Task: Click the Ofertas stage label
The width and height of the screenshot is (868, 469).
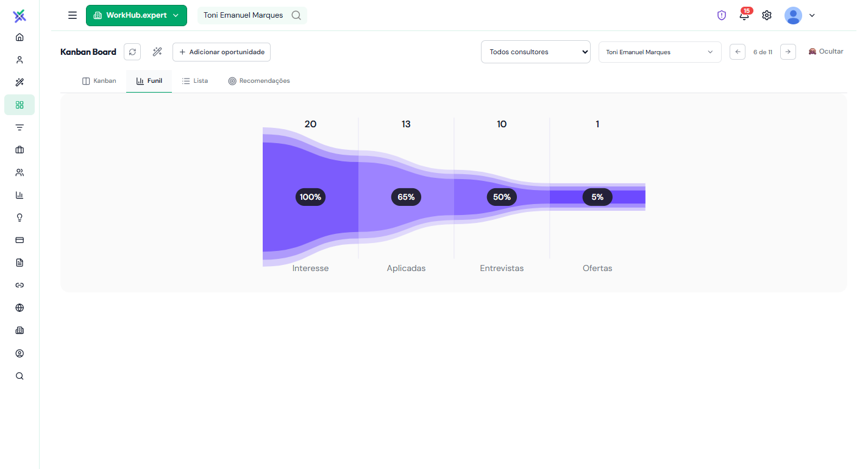Action: pyautogui.click(x=597, y=268)
